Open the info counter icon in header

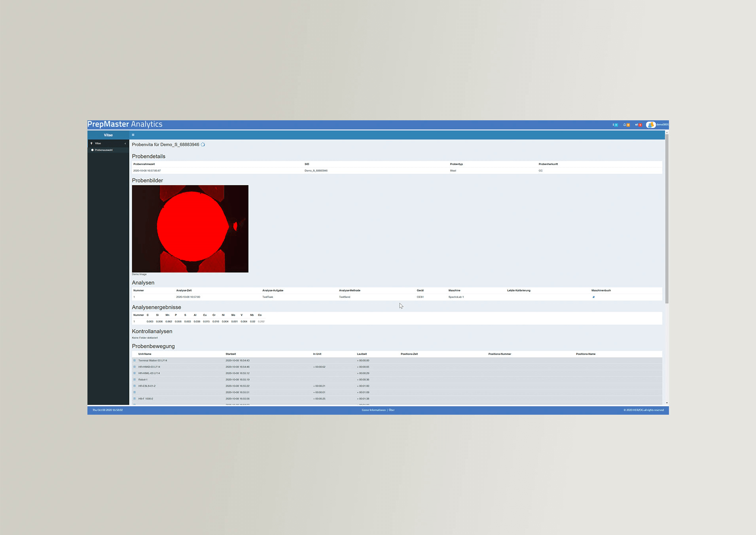click(x=615, y=125)
